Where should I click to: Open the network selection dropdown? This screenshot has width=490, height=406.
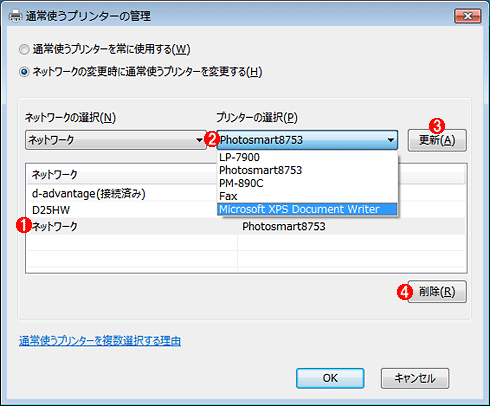116,140
